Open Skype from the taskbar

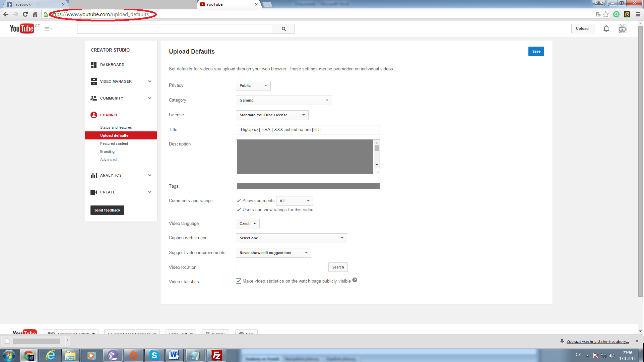point(154,355)
